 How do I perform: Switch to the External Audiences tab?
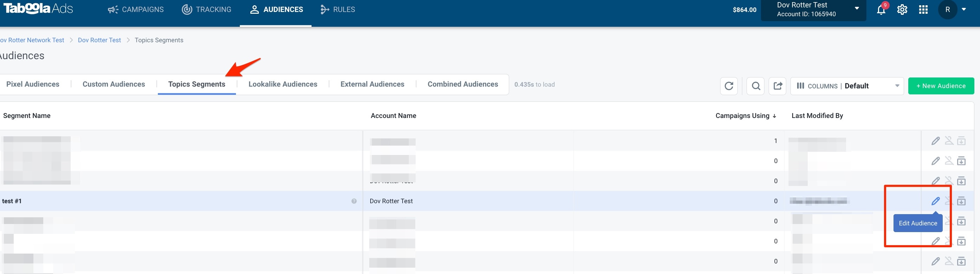(372, 84)
